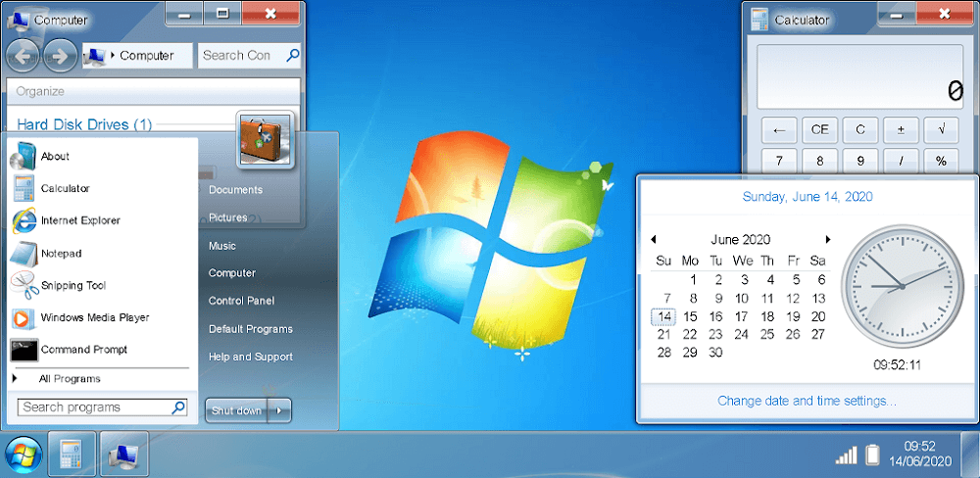Click the Computer taskbar icon
The width and height of the screenshot is (980, 478).
pyautogui.click(x=124, y=454)
